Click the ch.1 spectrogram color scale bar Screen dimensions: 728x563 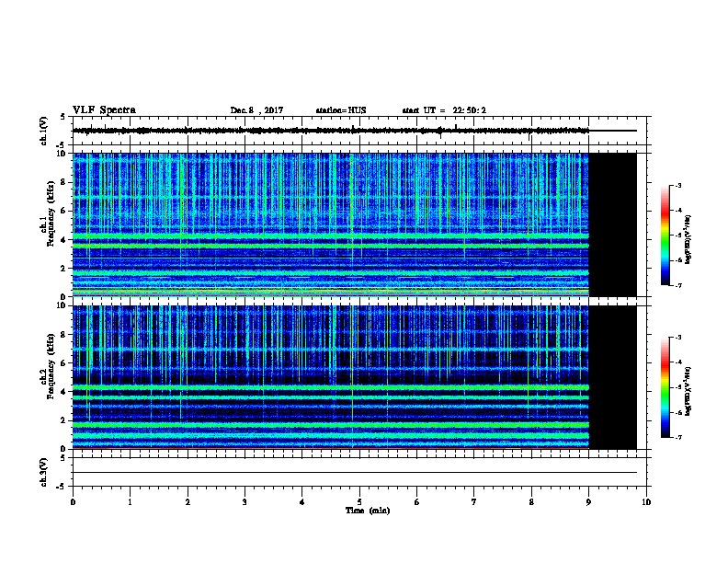click(665, 236)
